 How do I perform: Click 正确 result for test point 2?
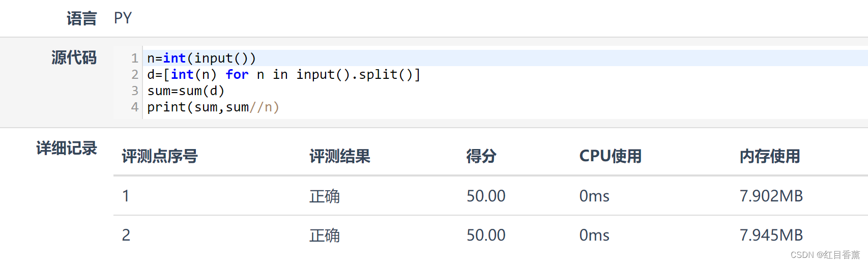[325, 236]
